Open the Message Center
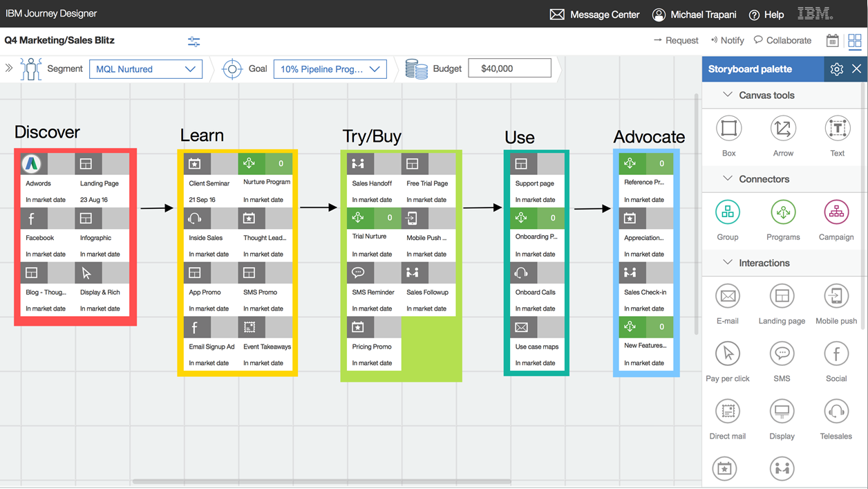Image resolution: width=868 pixels, height=489 pixels. point(594,14)
